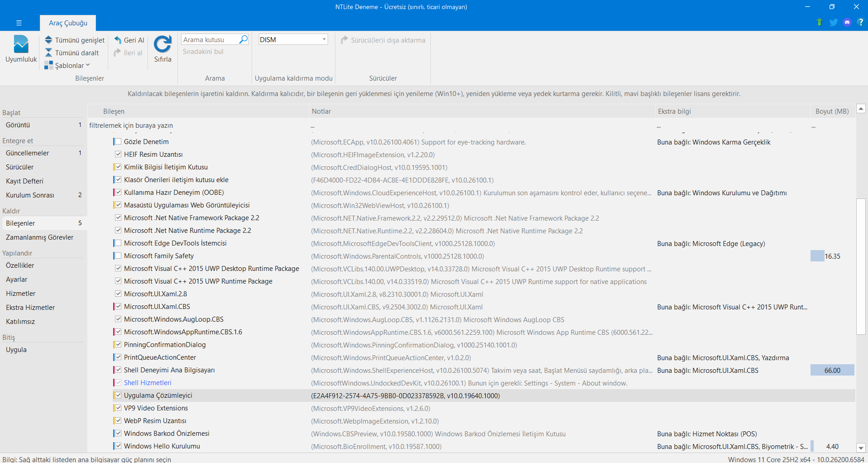Uncheck Windows Hello Kurulumu checkbox
This screenshot has height=463, width=868.
pos(118,446)
